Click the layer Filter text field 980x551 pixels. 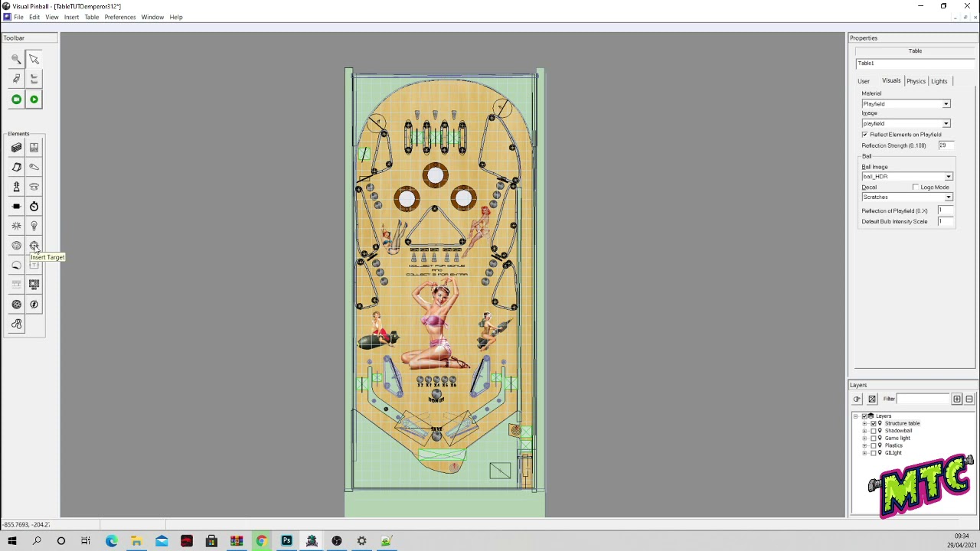click(x=924, y=399)
